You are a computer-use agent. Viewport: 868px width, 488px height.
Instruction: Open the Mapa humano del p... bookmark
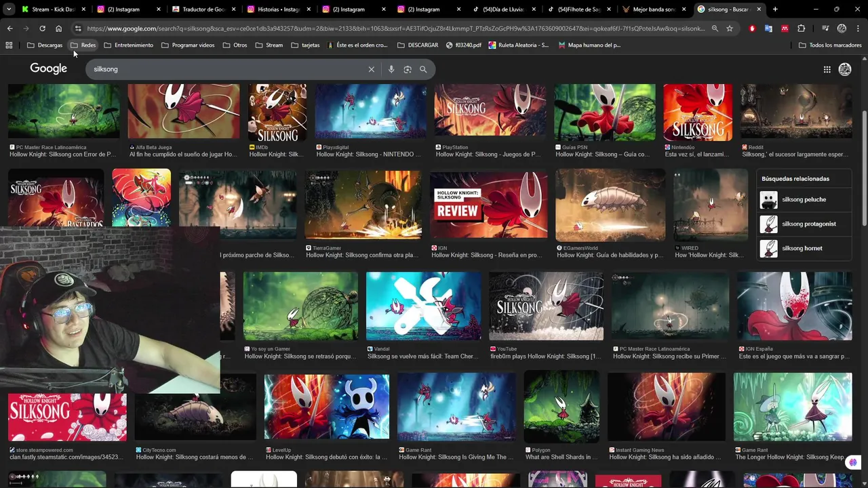point(589,45)
